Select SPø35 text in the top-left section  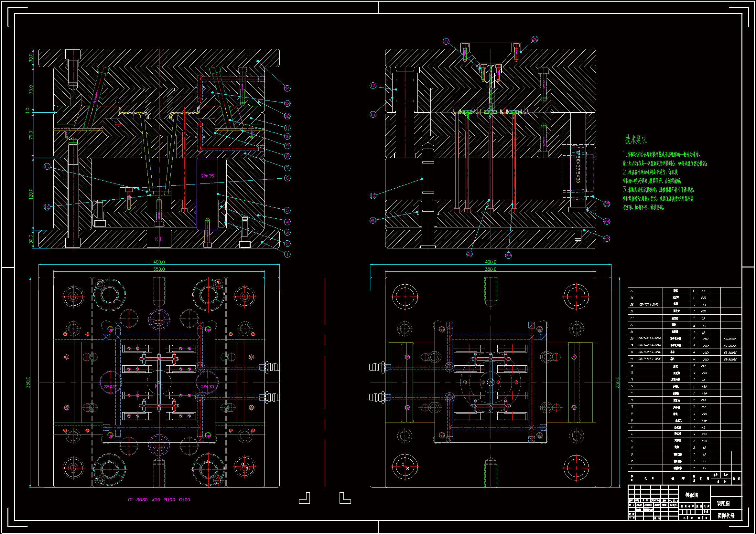pos(208,176)
